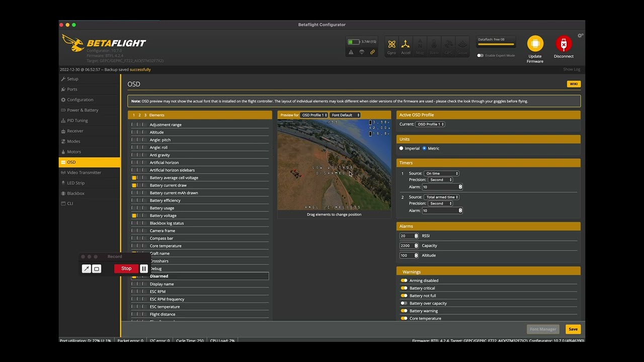Toggle the Battery not full warning switch
Screen dimensions: 644x362
click(404, 296)
